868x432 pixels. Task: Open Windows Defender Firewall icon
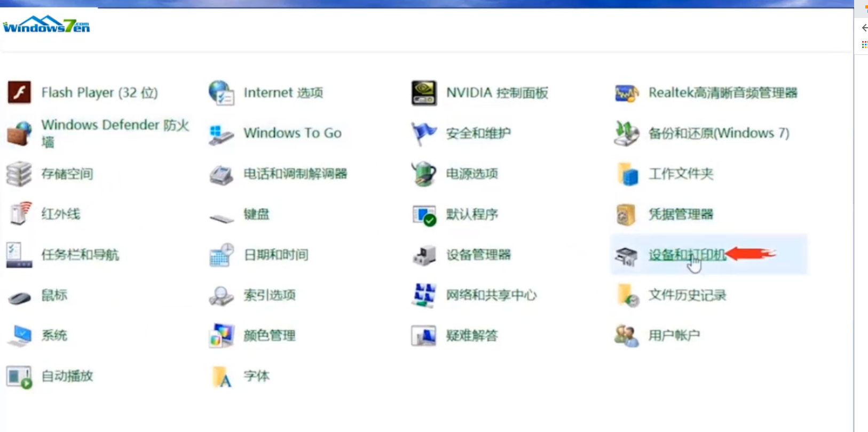[19, 133]
